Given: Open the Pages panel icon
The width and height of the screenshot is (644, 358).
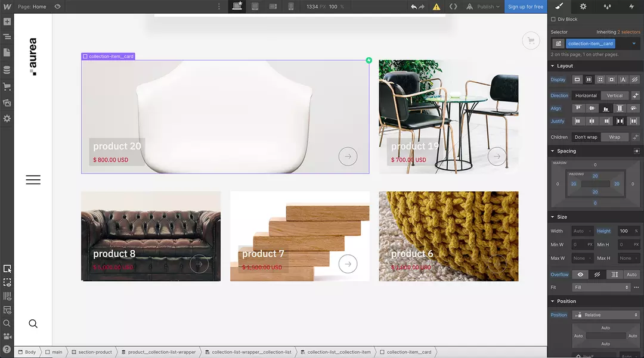Looking at the screenshot, I should click(x=7, y=52).
